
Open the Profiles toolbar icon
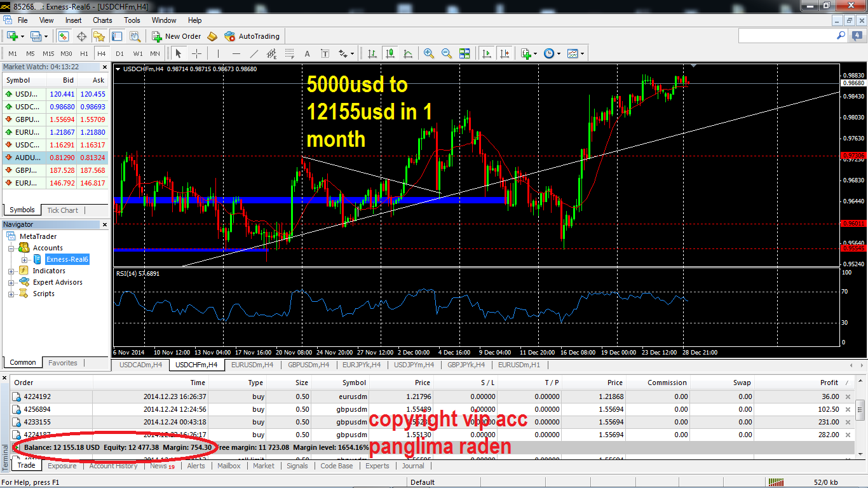click(36, 36)
